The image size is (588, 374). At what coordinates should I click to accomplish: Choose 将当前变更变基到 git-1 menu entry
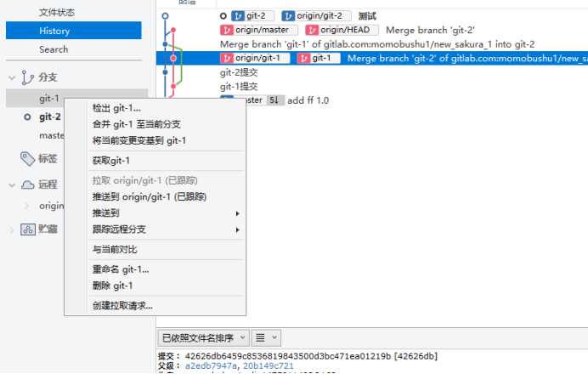coord(167,140)
